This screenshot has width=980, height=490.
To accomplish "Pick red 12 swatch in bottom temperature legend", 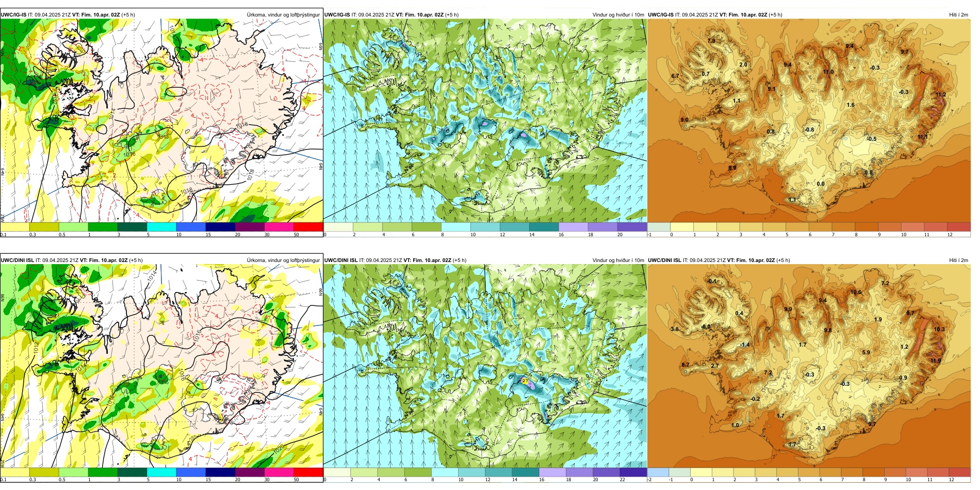I will pyautogui.click(x=960, y=472).
